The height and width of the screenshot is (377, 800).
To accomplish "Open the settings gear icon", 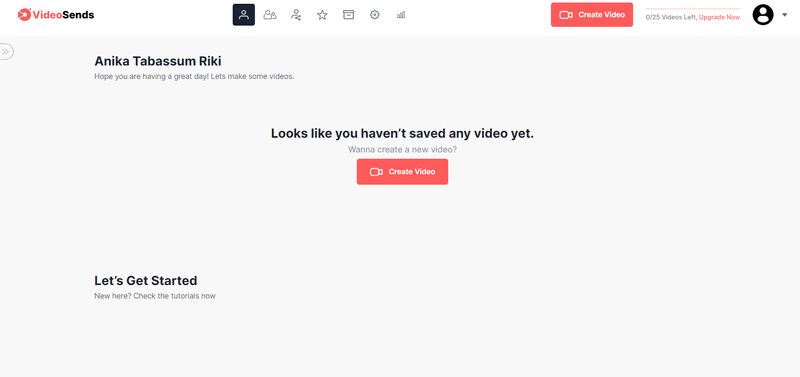I will point(375,15).
